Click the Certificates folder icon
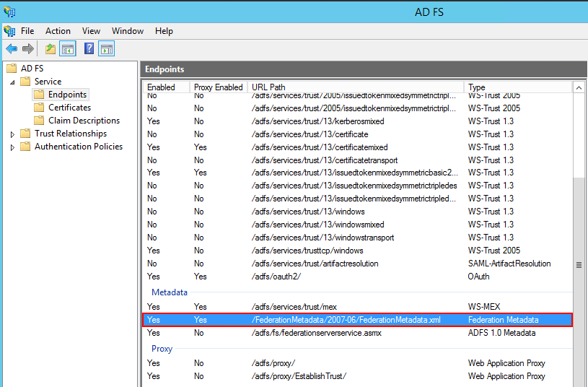The width and height of the screenshot is (588, 387). click(x=39, y=108)
